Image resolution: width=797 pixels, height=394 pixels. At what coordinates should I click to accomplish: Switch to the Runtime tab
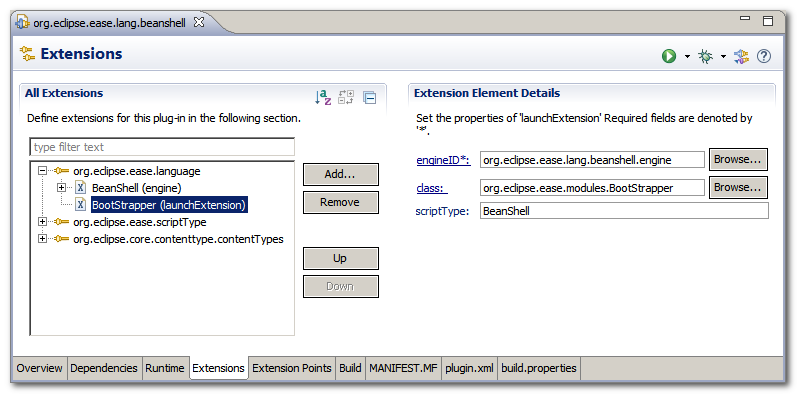[x=165, y=368]
